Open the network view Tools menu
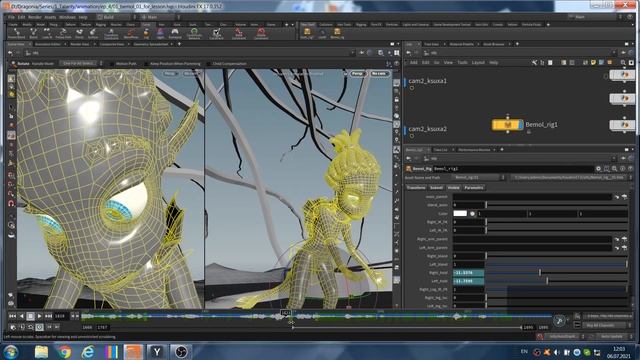The height and width of the screenshot is (360, 640). tap(462, 62)
